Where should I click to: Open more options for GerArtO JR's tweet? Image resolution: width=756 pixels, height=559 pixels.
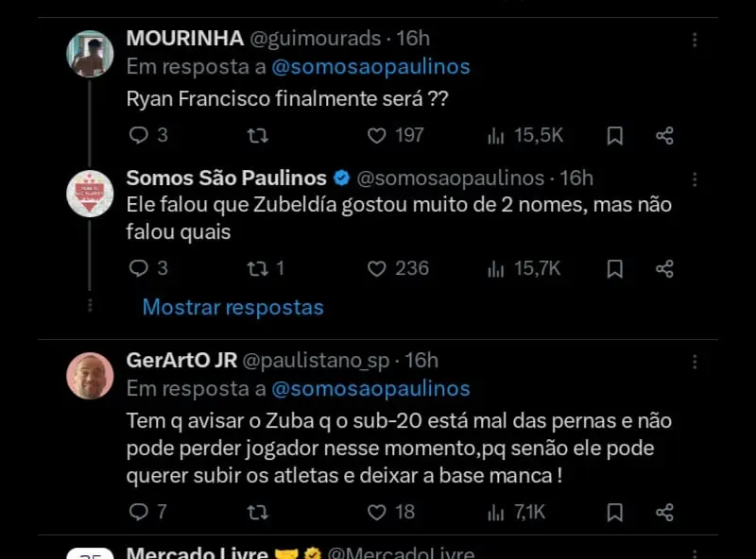(695, 361)
